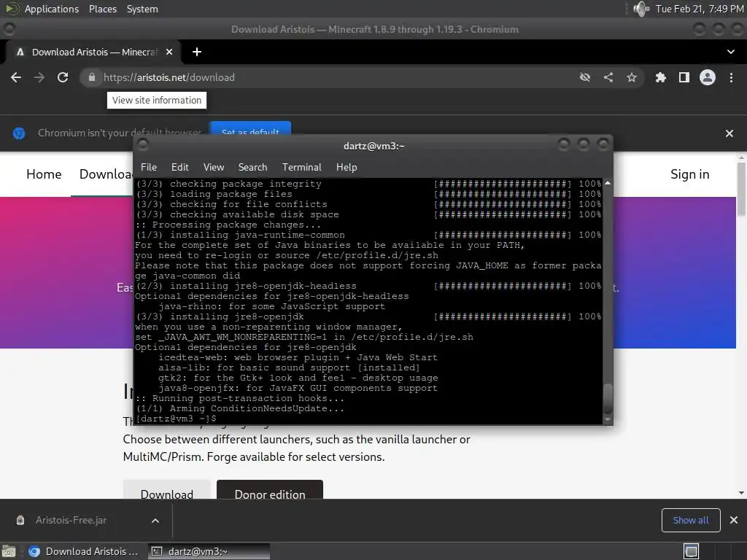Toggle the side panel icon
The height and width of the screenshot is (560, 747).
point(684,77)
